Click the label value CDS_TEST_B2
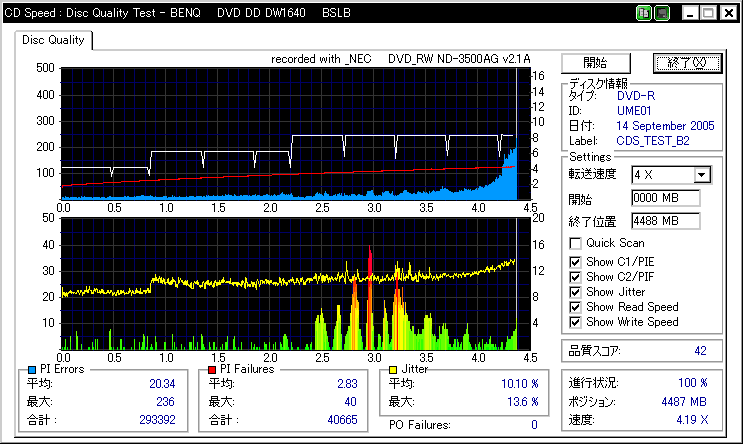The height and width of the screenshot is (444, 743). 653,141
